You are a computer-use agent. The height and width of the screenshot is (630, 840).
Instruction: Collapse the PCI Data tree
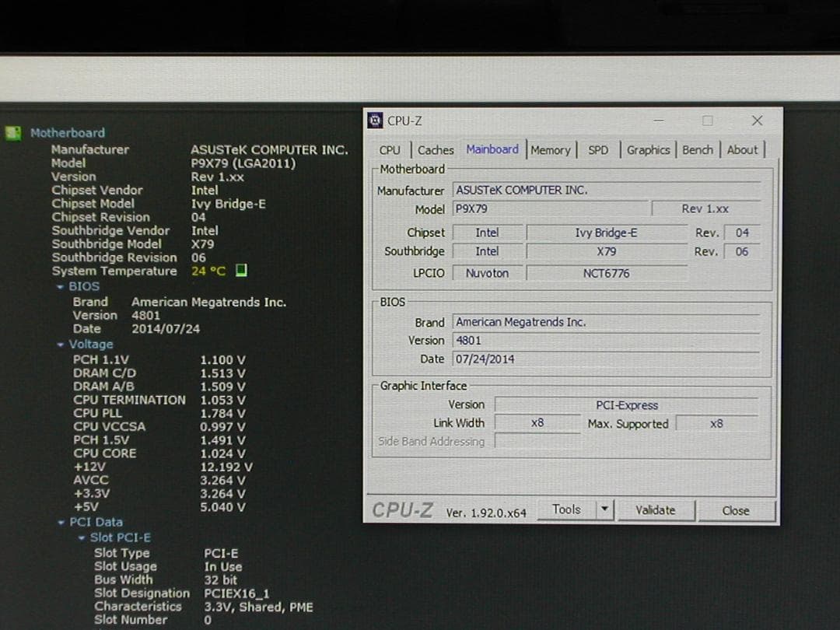pyautogui.click(x=61, y=522)
